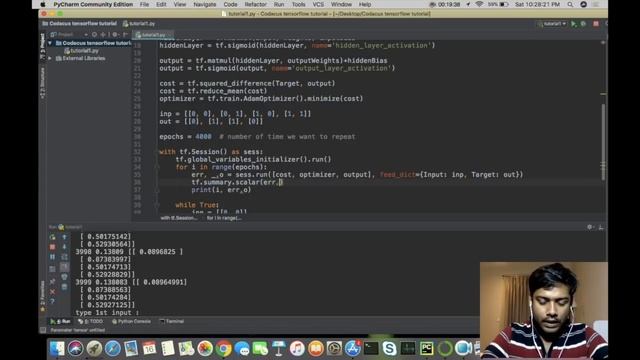The width and height of the screenshot is (640, 360).
Task: Toggle fold marker at the print line
Action: [x=157, y=190]
